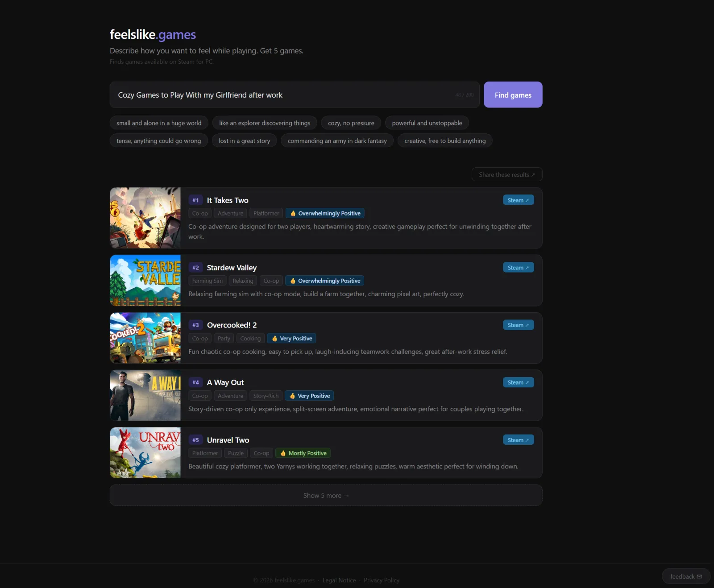Viewport: 714px width, 588px height.
Task: Click the Party tag on Overcooked! 2
Action: tap(224, 338)
